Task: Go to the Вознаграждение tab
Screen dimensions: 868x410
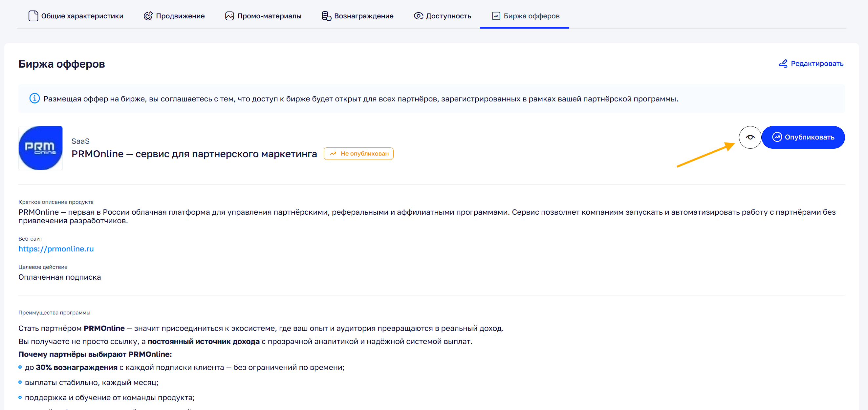Action: click(x=363, y=16)
